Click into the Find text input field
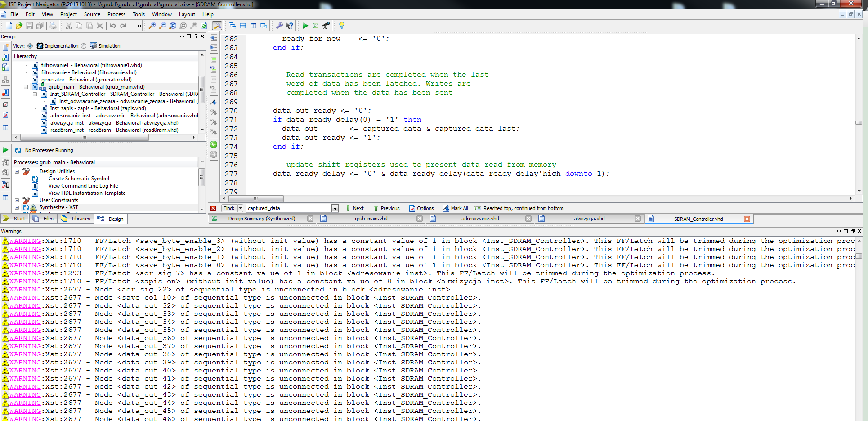 click(x=288, y=208)
